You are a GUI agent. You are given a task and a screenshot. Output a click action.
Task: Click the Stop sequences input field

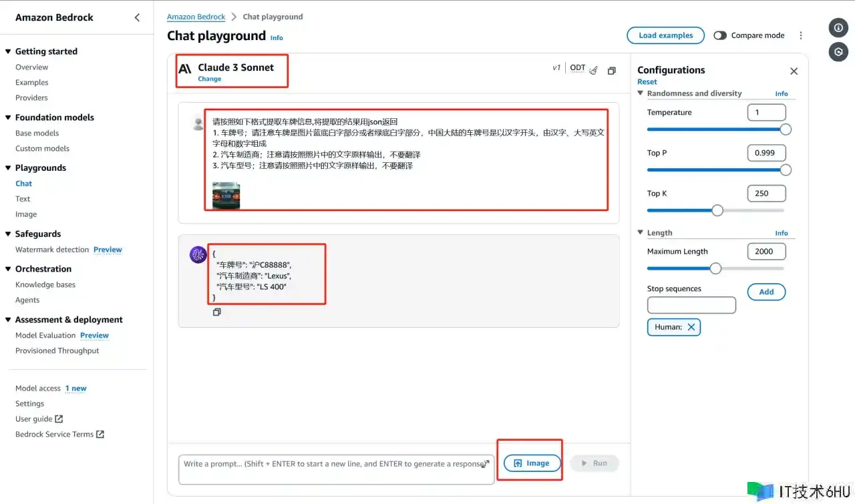click(691, 305)
